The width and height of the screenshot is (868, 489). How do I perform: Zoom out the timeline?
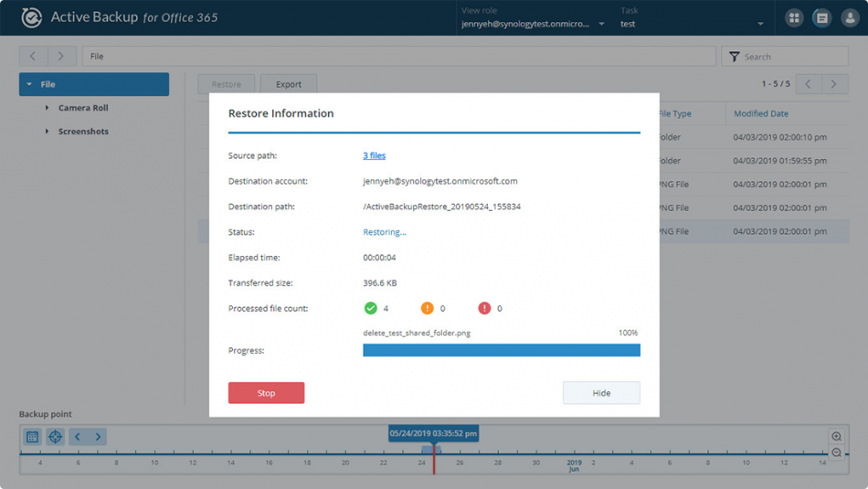836,452
